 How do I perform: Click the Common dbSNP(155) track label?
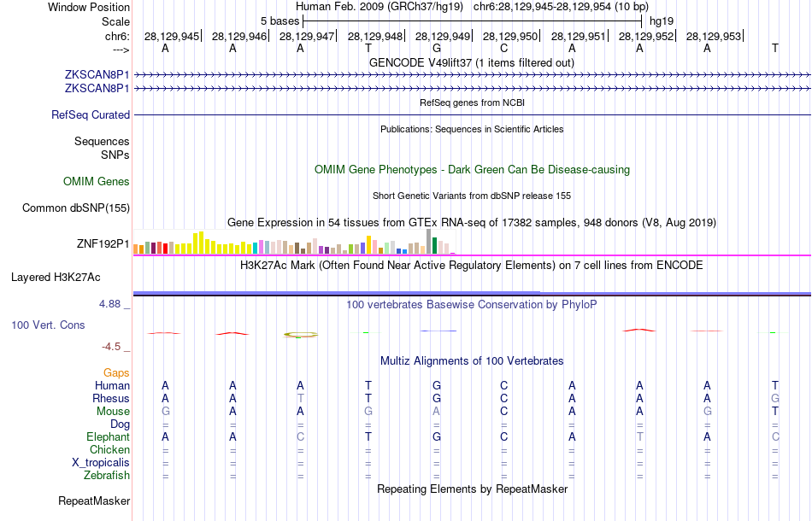click(x=76, y=208)
